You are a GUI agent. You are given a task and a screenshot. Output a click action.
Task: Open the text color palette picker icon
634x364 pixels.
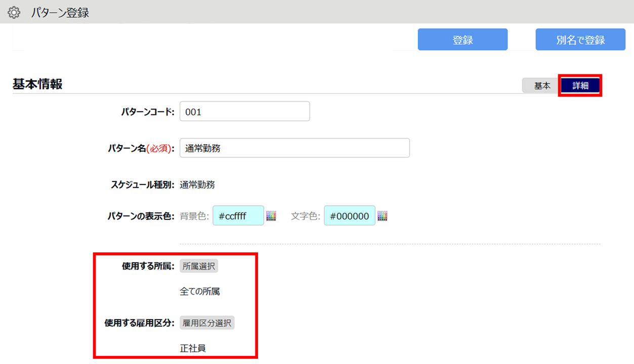383,216
